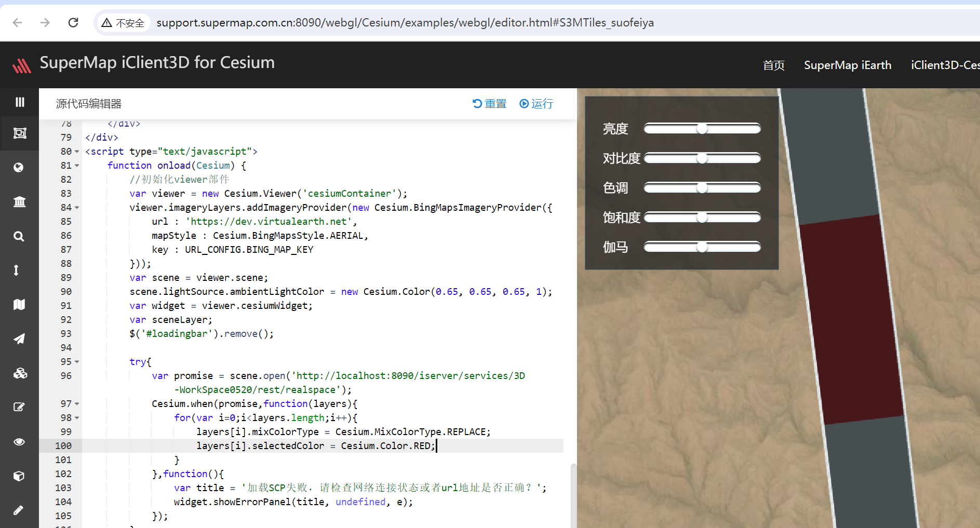Adjust the 对比度 contrast slider
980x528 pixels.
pyautogui.click(x=702, y=158)
